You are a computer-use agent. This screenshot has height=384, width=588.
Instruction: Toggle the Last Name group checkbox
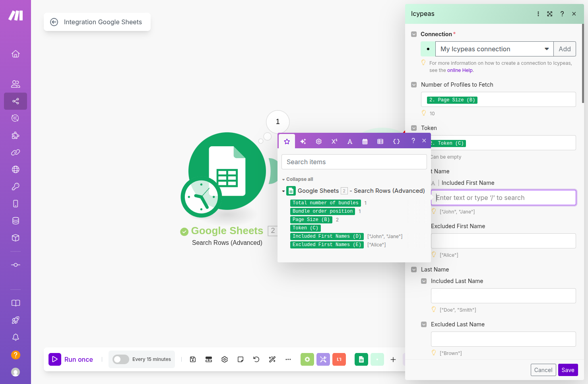(x=414, y=270)
